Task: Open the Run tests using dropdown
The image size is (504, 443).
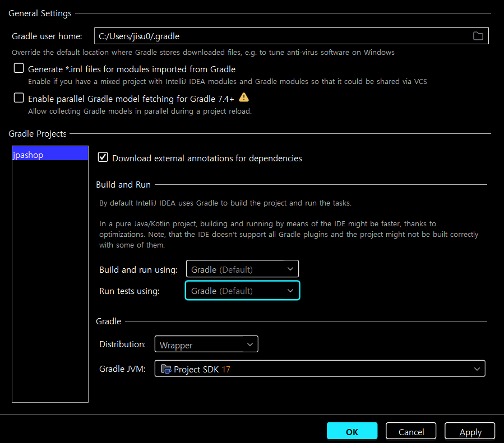Action: tap(242, 291)
